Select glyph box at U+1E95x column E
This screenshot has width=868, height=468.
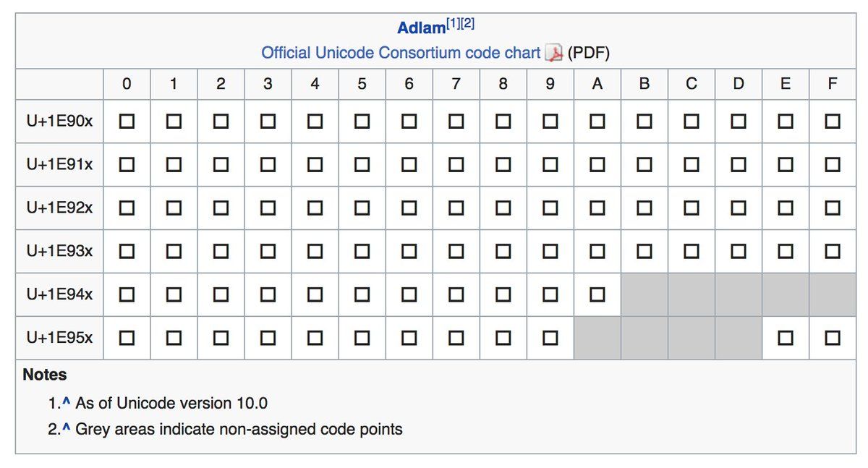pyautogui.click(x=786, y=338)
